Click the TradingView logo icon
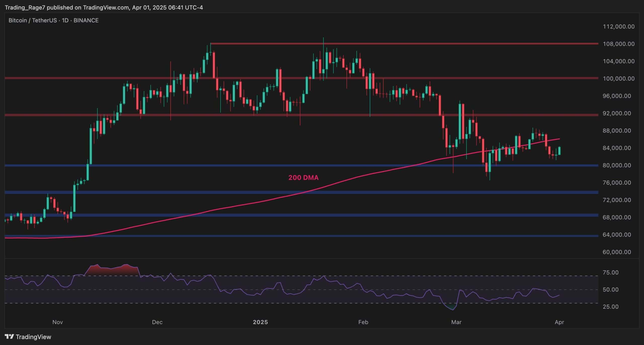This screenshot has width=644, height=345. pos(9,336)
